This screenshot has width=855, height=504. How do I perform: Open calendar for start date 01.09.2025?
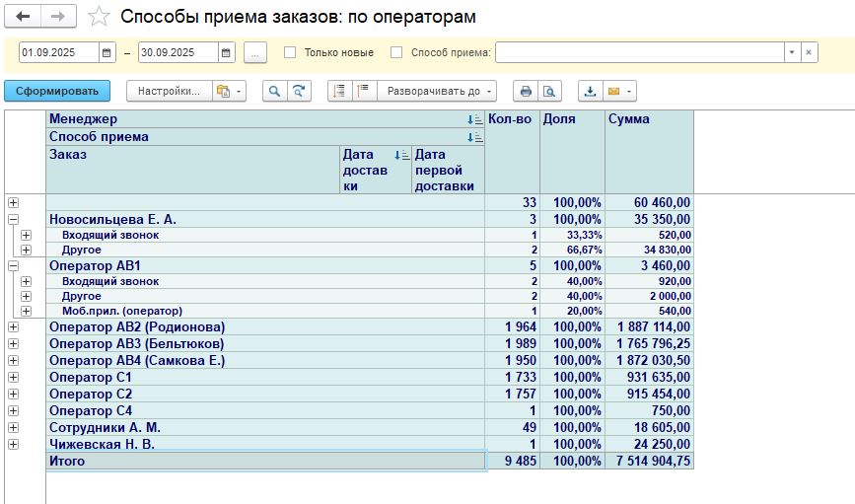[x=107, y=52]
